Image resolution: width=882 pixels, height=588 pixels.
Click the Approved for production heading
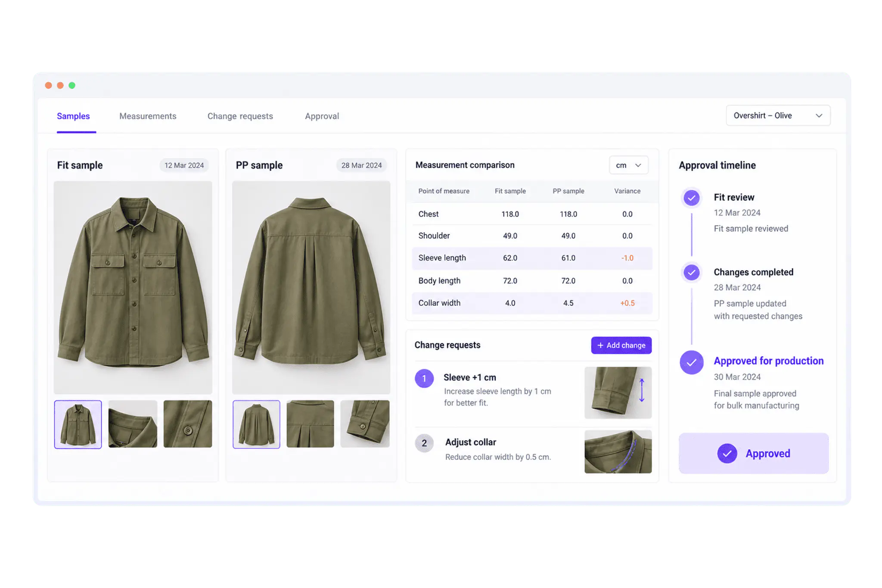768,361
